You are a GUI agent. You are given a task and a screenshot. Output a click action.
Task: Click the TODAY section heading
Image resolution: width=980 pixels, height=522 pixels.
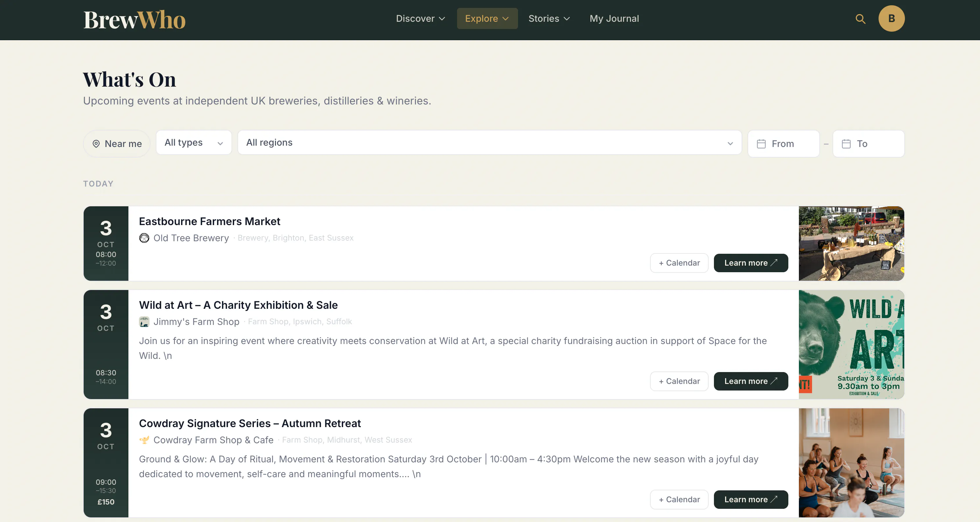[98, 184]
